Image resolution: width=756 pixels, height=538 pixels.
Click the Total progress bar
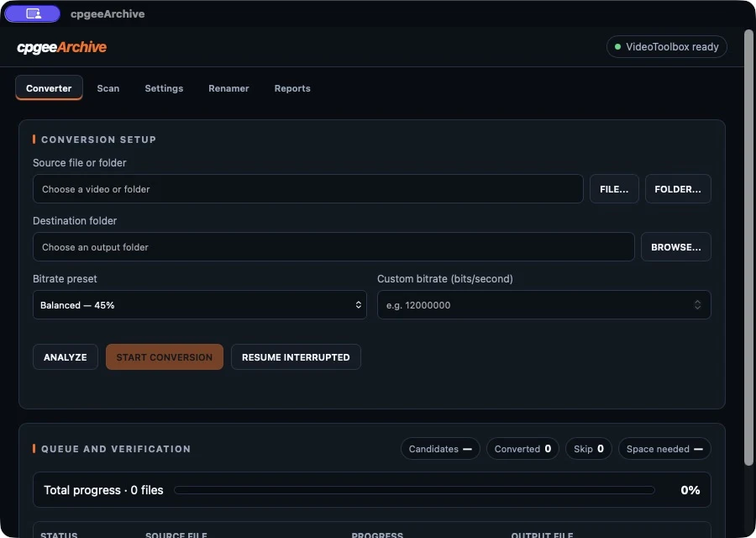tap(414, 490)
